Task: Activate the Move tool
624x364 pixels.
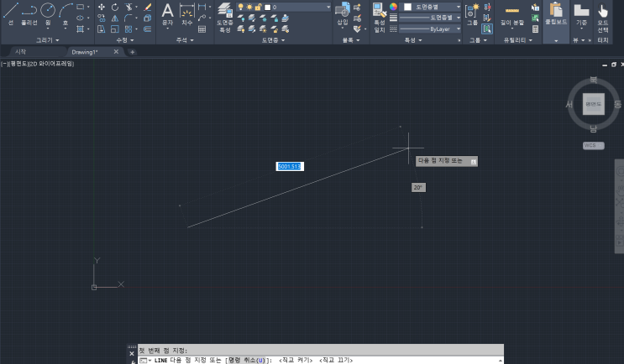Action: [x=102, y=8]
